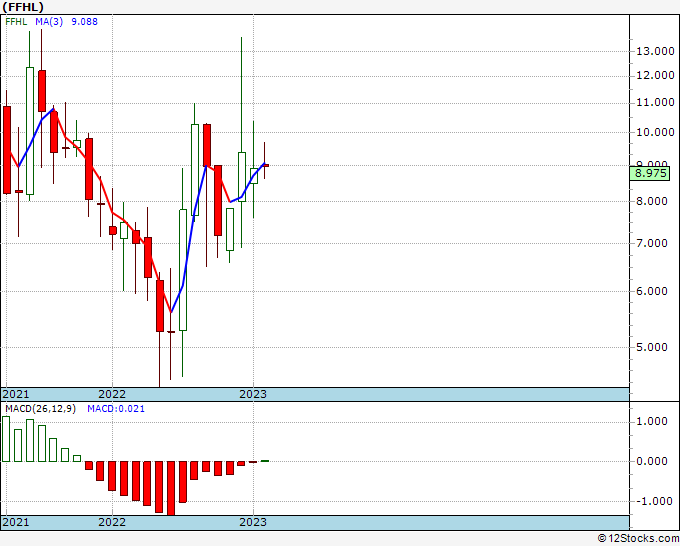Click the first green MACD histogram bar

point(6,439)
